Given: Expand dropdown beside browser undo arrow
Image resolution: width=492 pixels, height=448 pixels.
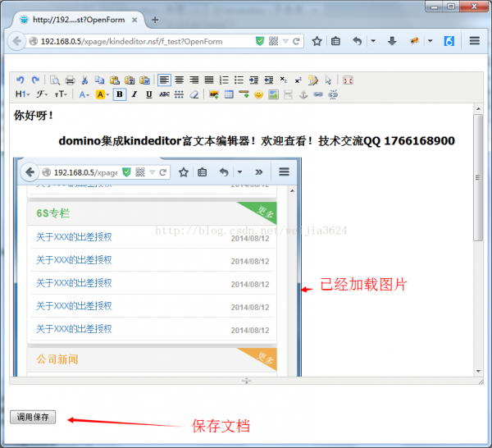Looking at the screenshot, I should (373, 41).
